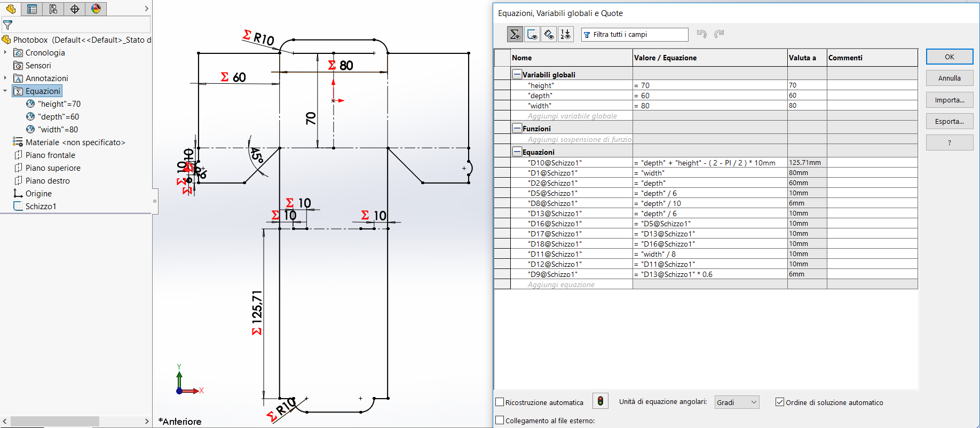Open the FeatureManager design tree tab
The height and width of the screenshot is (428, 980).
(x=11, y=9)
